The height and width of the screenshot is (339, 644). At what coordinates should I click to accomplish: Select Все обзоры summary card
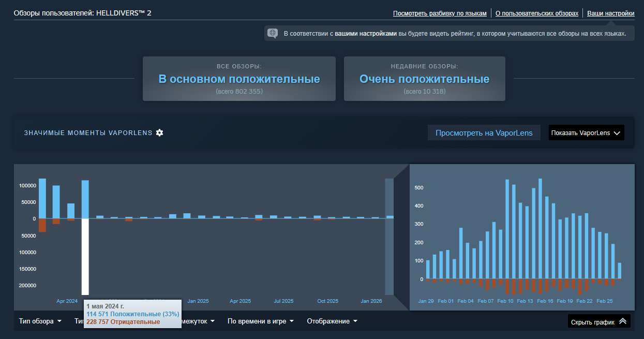pyautogui.click(x=239, y=79)
